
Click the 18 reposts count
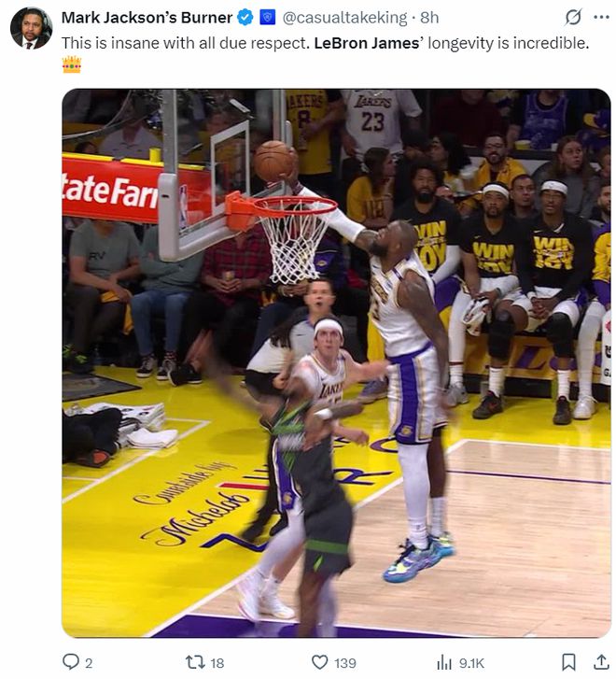[217, 663]
